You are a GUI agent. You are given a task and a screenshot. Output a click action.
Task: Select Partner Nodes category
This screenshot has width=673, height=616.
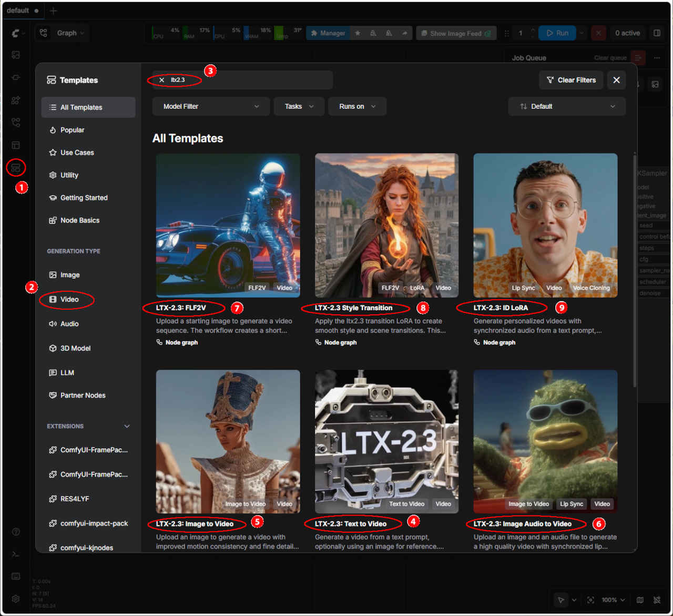coord(88,396)
